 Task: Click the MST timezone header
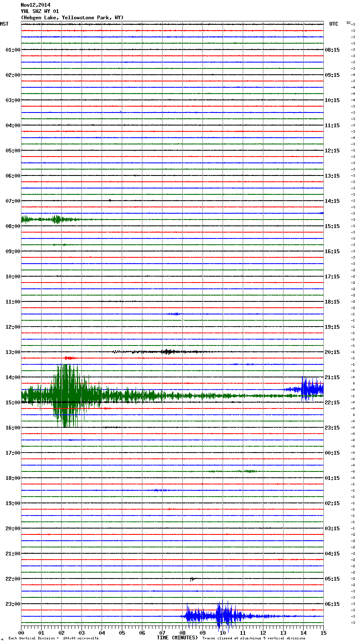4,24
